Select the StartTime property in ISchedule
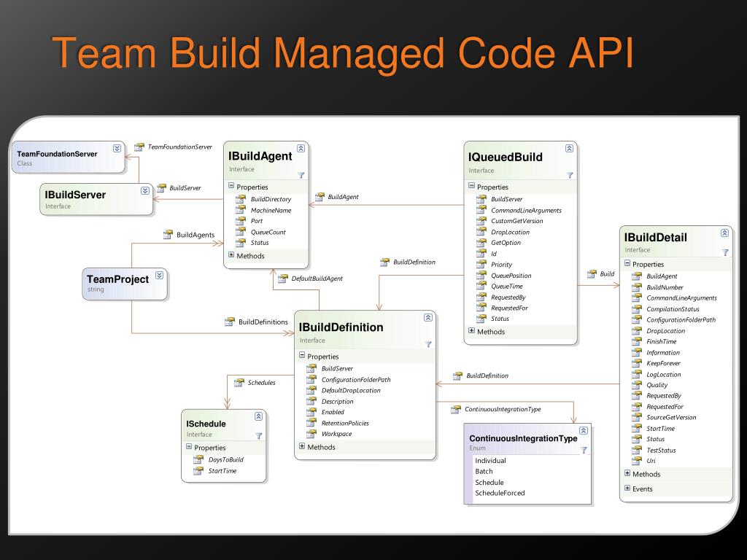 [222, 470]
